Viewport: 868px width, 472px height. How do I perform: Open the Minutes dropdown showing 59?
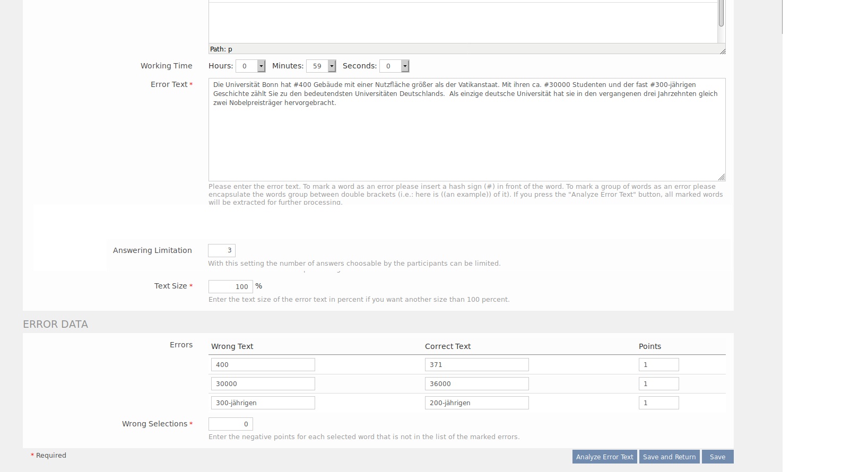point(321,66)
